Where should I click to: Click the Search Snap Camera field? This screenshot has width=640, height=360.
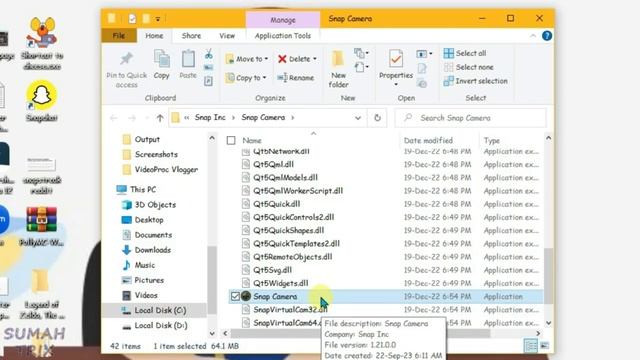(x=471, y=118)
